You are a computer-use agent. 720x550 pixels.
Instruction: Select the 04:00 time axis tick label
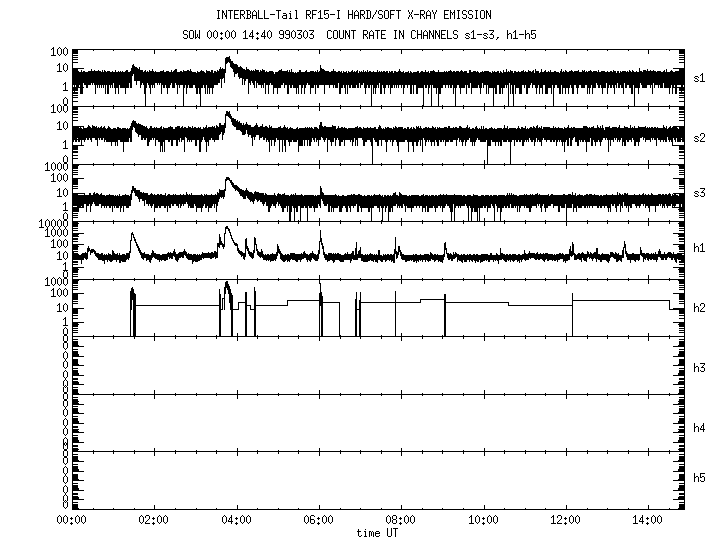tap(236, 521)
